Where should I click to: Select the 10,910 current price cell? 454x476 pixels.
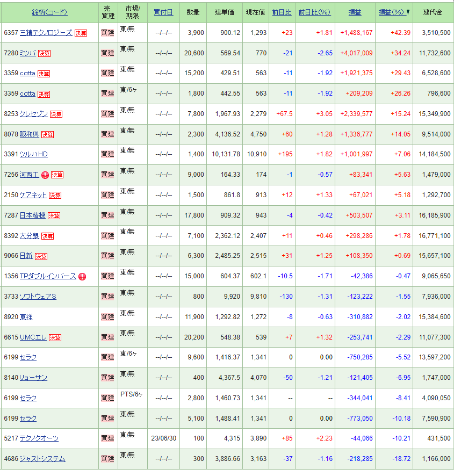257,154
